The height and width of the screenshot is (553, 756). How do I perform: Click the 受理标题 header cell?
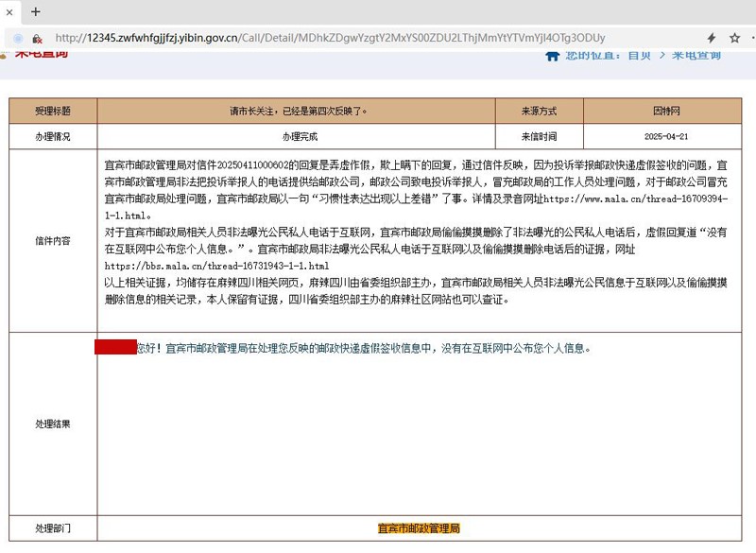click(x=53, y=111)
